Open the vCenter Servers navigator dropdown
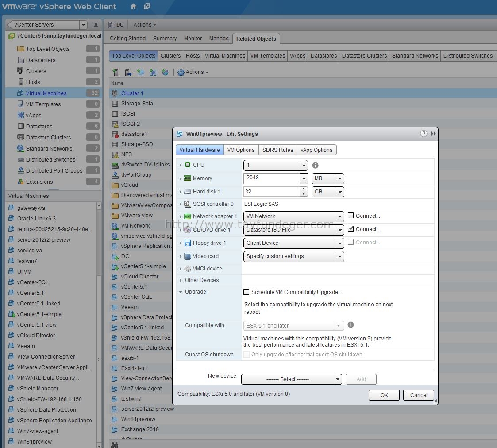This screenshot has height=448, width=497. click(83, 25)
